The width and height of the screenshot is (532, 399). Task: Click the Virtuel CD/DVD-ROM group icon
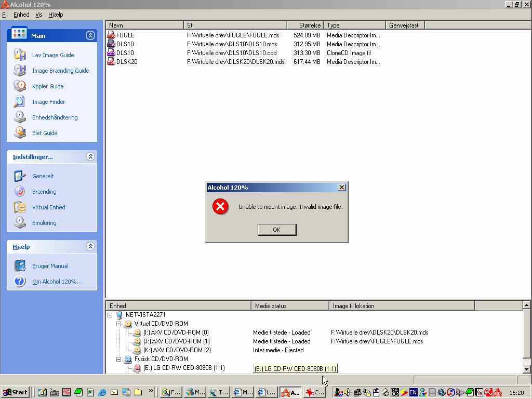[128, 324]
